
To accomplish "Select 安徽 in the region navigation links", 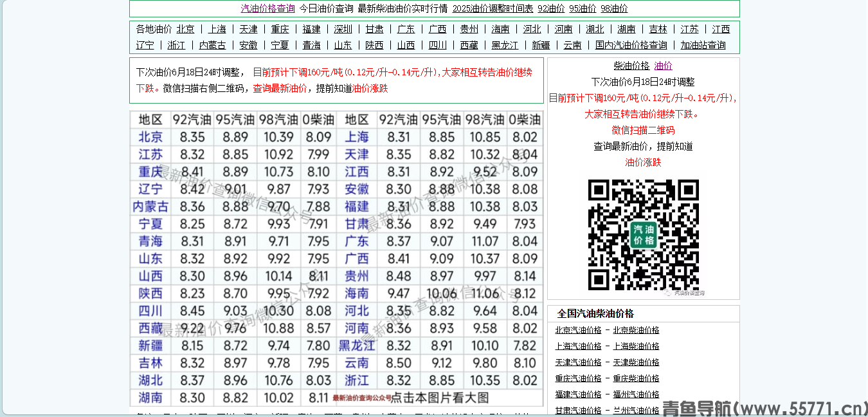I will point(248,45).
